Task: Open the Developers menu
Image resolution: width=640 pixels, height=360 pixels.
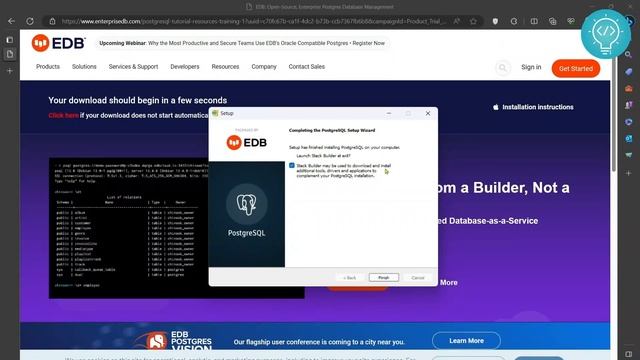Action: coord(185,67)
